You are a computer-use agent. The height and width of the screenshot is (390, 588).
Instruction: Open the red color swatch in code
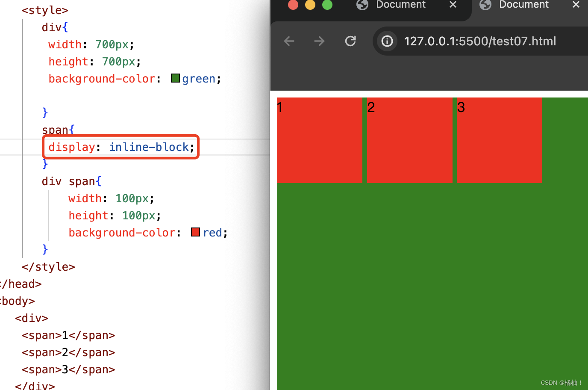click(x=195, y=232)
